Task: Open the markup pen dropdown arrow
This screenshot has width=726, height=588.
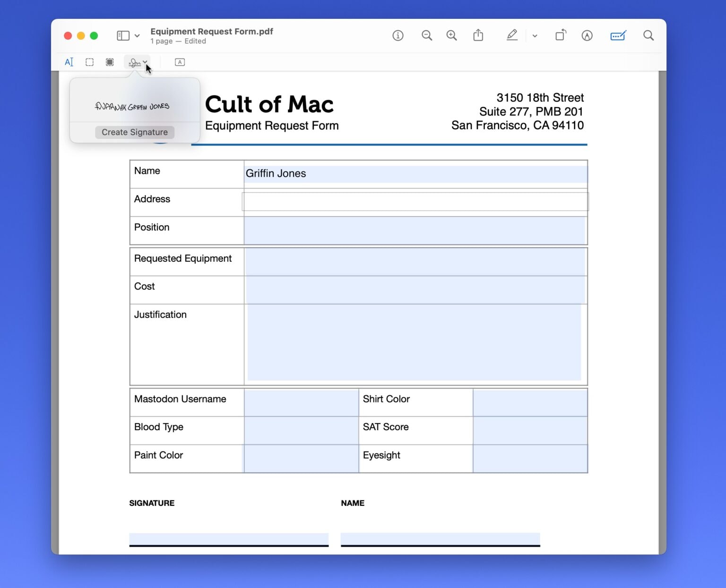Action: point(535,35)
